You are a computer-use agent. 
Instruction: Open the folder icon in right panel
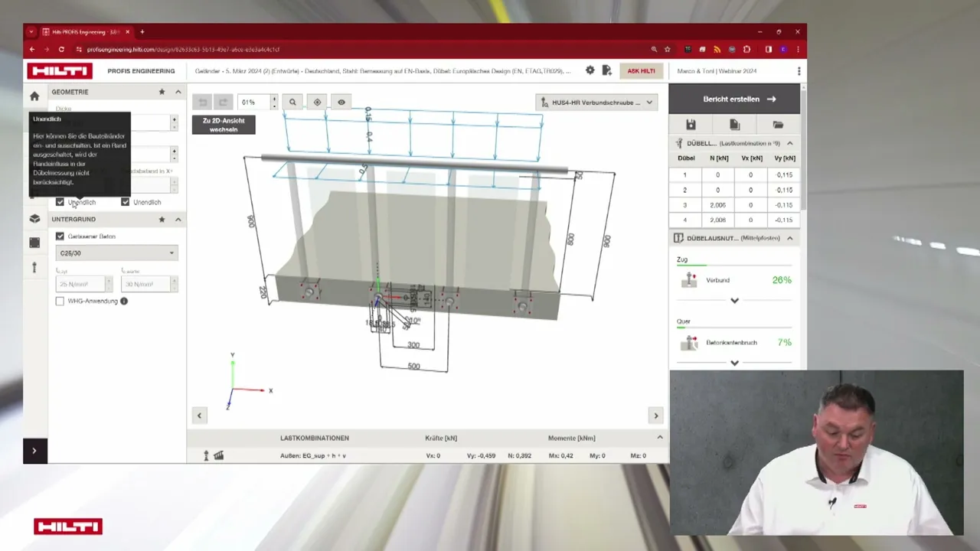coord(778,125)
